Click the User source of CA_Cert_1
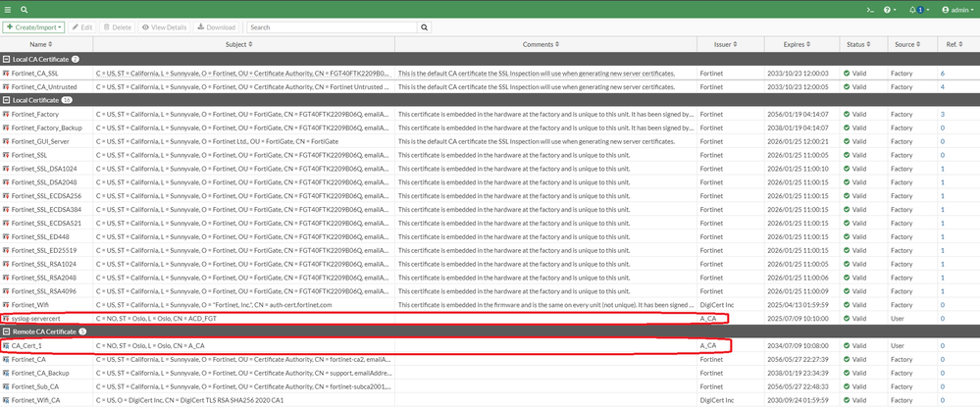Viewport: 980px width, 408px height. 898,345
